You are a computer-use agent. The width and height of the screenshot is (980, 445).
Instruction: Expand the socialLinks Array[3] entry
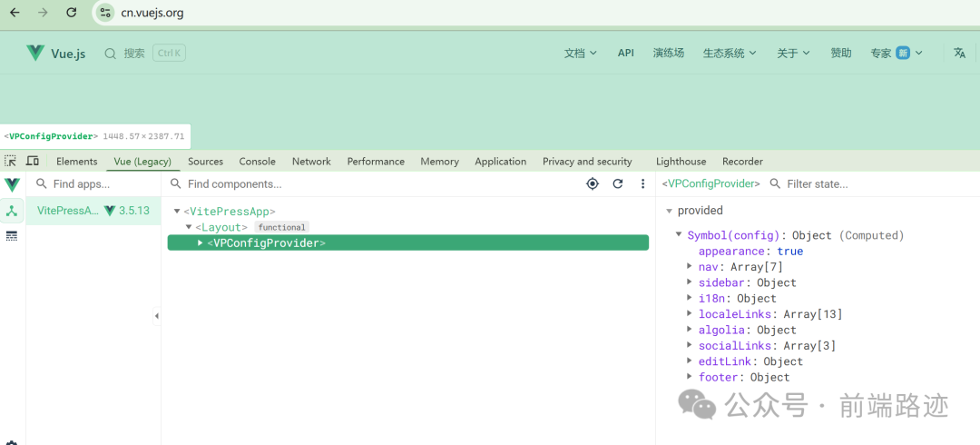(690, 345)
